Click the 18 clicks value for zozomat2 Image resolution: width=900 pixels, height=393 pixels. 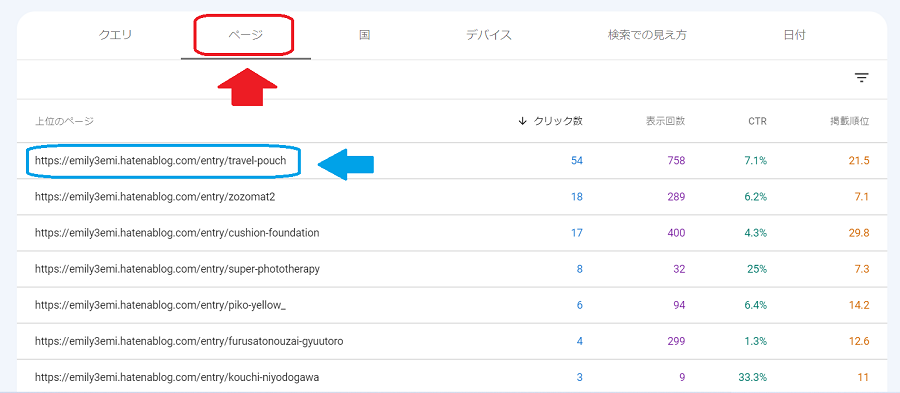point(577,197)
